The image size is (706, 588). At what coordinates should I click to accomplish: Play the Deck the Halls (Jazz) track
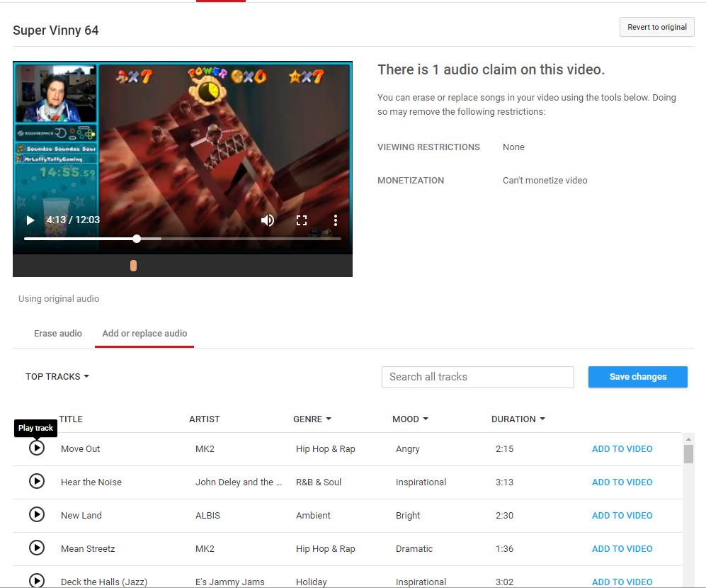coord(37,580)
